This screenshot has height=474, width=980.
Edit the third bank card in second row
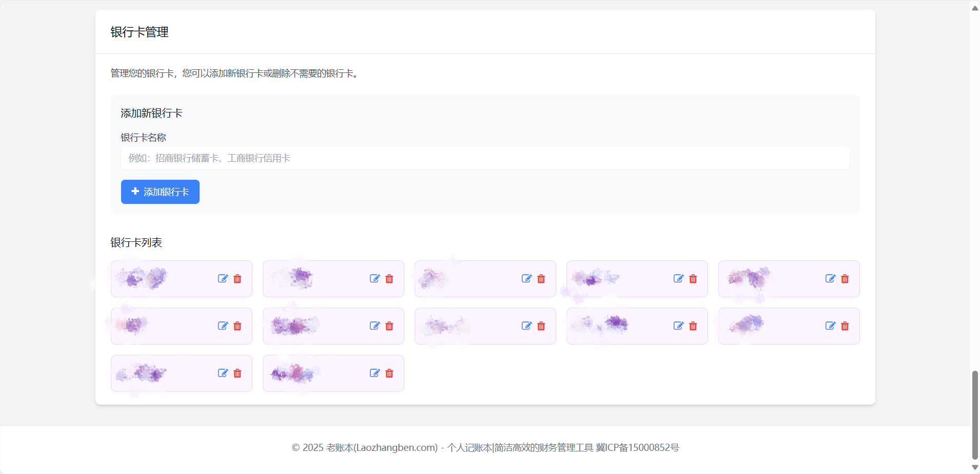click(x=526, y=326)
